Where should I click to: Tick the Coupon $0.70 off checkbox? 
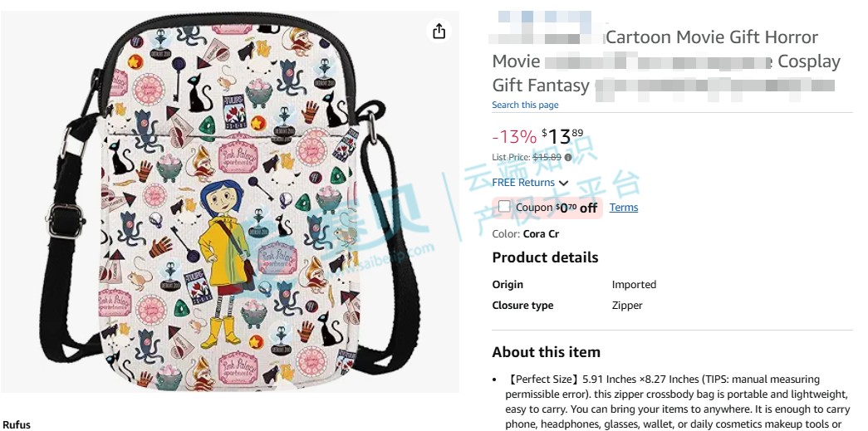click(x=504, y=207)
